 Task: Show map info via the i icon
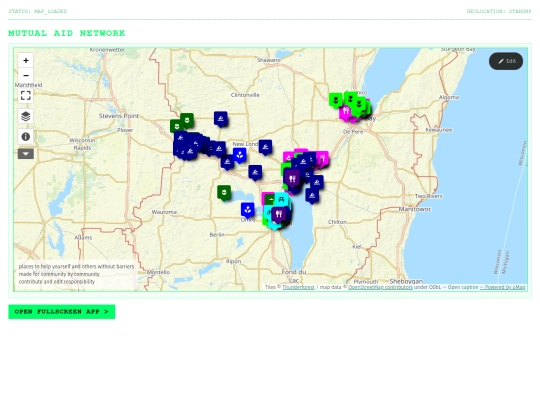click(x=26, y=137)
